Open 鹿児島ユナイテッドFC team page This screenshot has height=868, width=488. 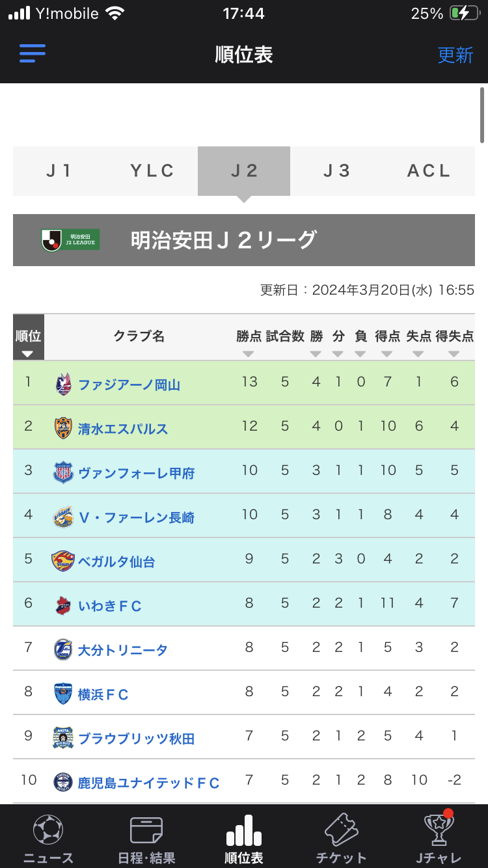[x=148, y=783]
